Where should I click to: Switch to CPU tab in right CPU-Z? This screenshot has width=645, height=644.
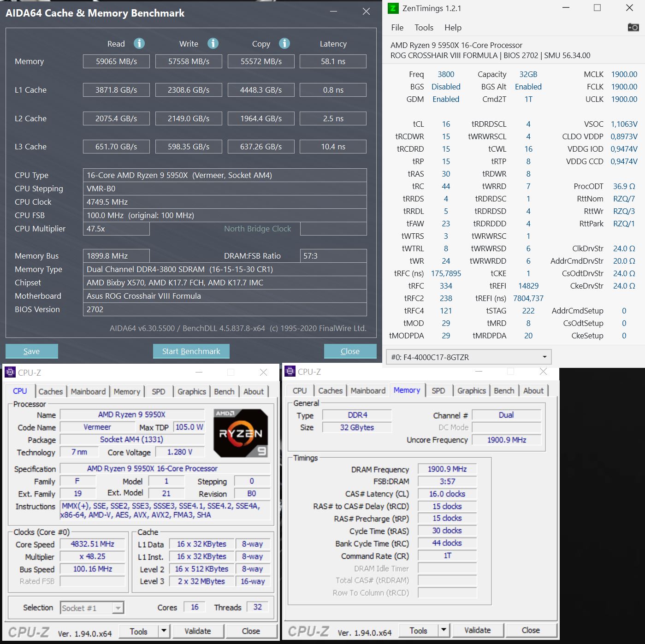300,390
